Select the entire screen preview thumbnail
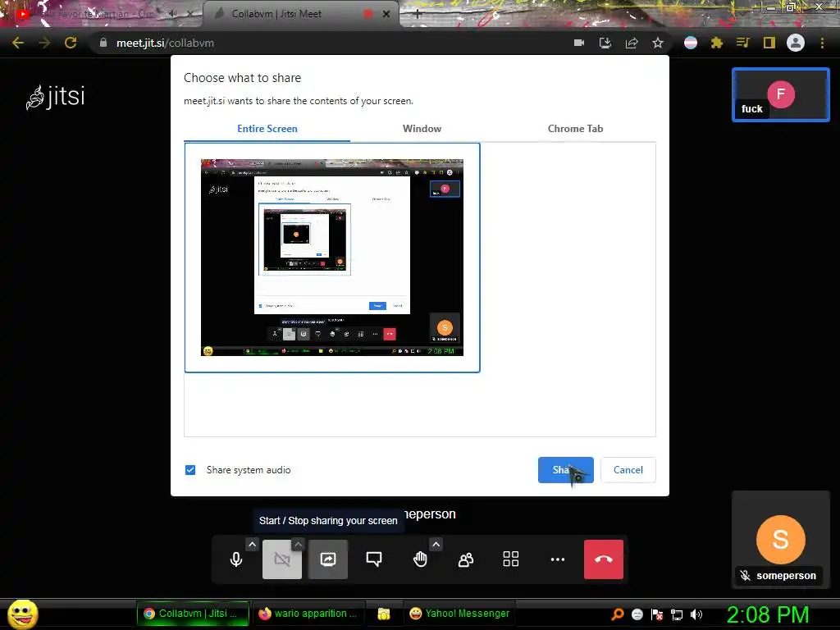840x630 pixels. [x=332, y=257]
